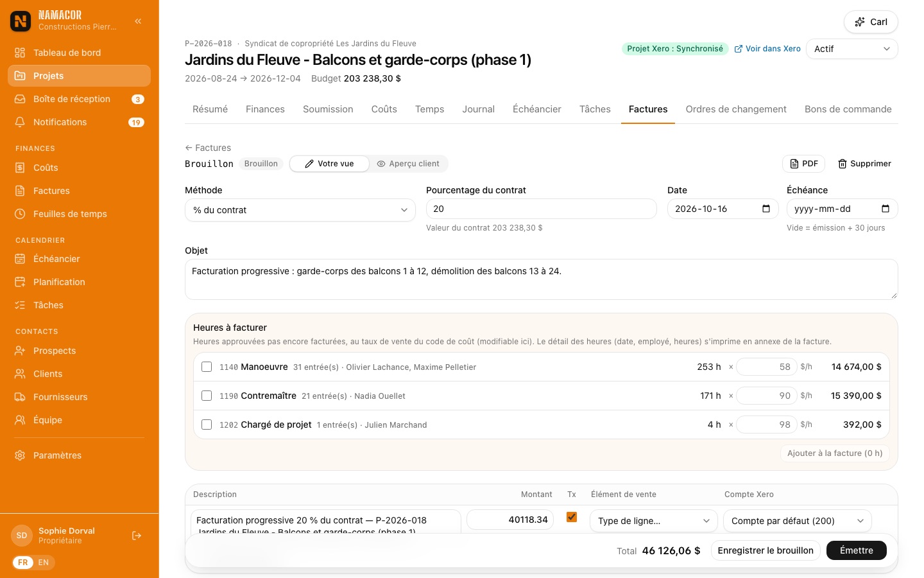Image resolution: width=924 pixels, height=578 pixels.
Task: Click Supprimer to delete the draft
Action: pyautogui.click(x=864, y=164)
